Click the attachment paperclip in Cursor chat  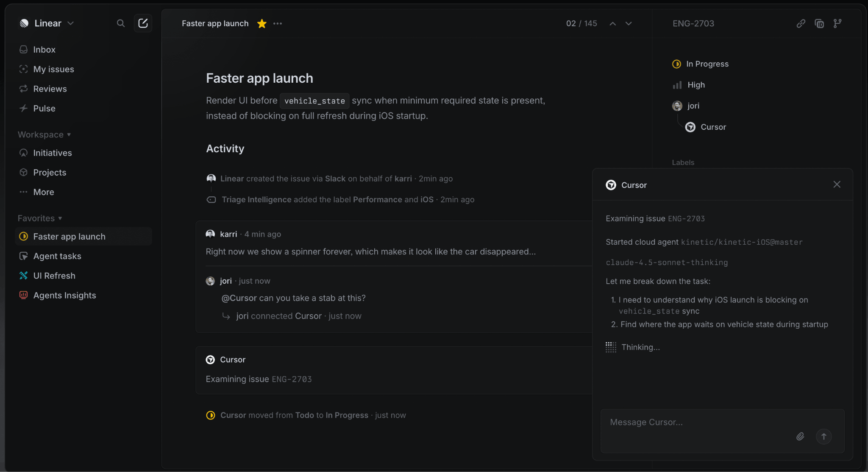click(x=800, y=436)
